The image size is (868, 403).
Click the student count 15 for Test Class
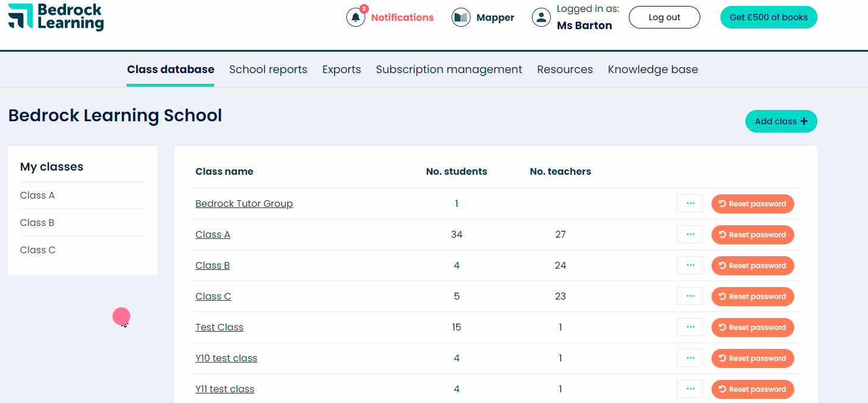click(x=456, y=328)
